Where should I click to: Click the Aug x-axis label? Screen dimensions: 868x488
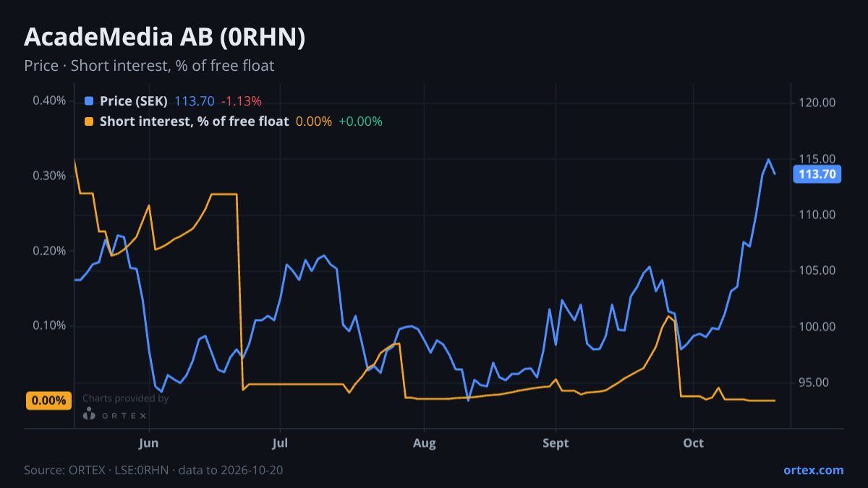(425, 443)
